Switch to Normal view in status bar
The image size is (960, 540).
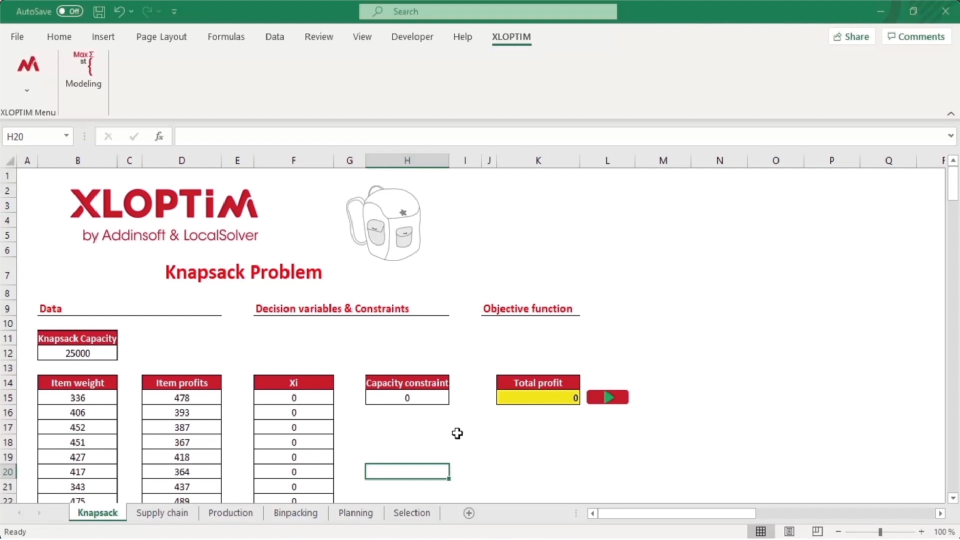(x=760, y=531)
